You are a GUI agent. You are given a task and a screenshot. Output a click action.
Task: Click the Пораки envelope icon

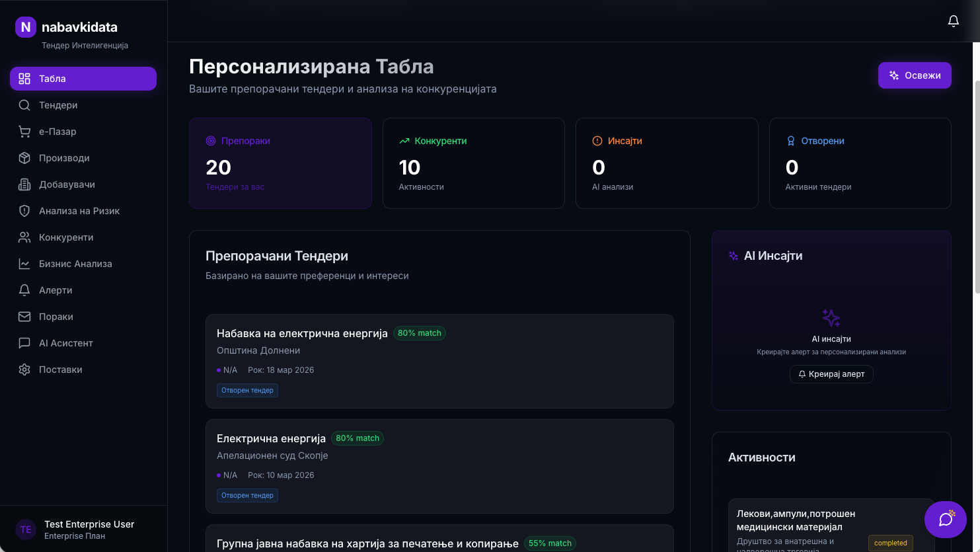(24, 317)
